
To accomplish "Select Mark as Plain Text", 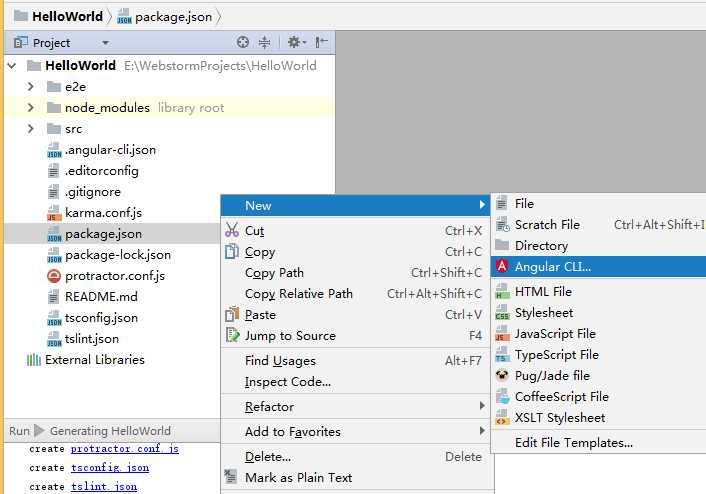I will click(356, 477).
